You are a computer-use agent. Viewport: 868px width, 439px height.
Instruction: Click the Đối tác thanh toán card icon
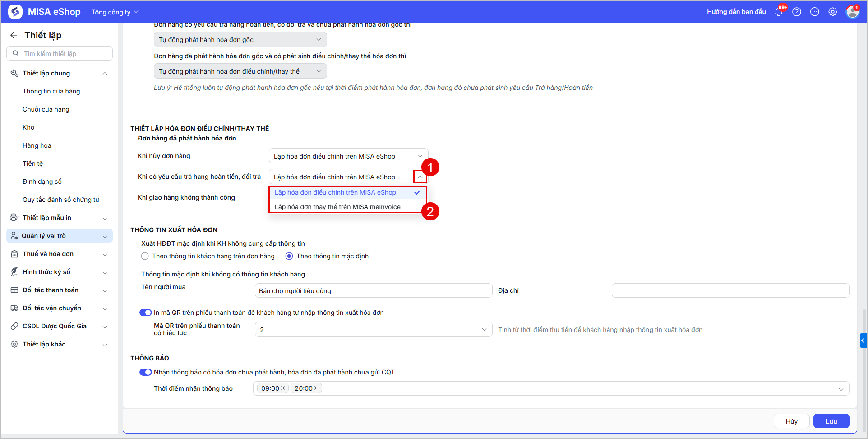[14, 290]
